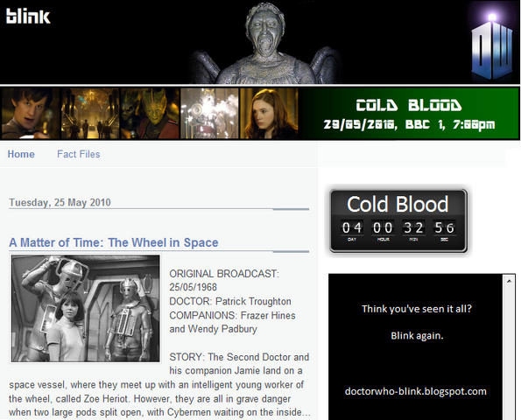This screenshot has width=521, height=420.
Task: Click the countdown DAY digits
Action: (x=352, y=227)
